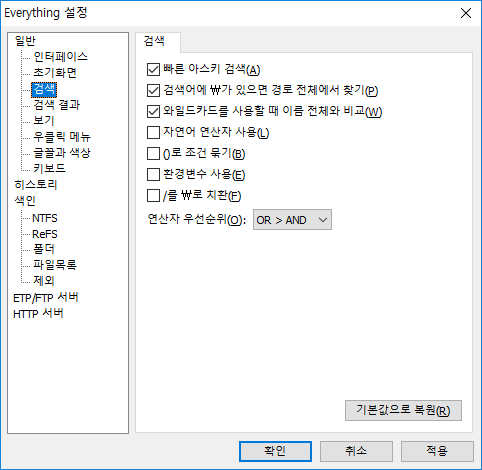Viewport: 482px width, 470px height.
Task: Open 글꼴과 색상 settings page
Action: point(62,153)
